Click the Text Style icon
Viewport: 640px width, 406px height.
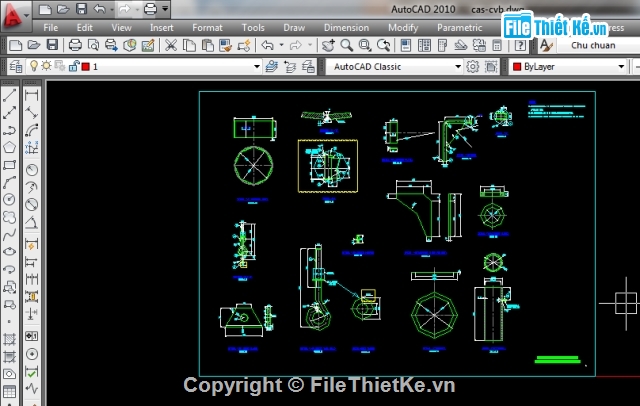point(546,45)
